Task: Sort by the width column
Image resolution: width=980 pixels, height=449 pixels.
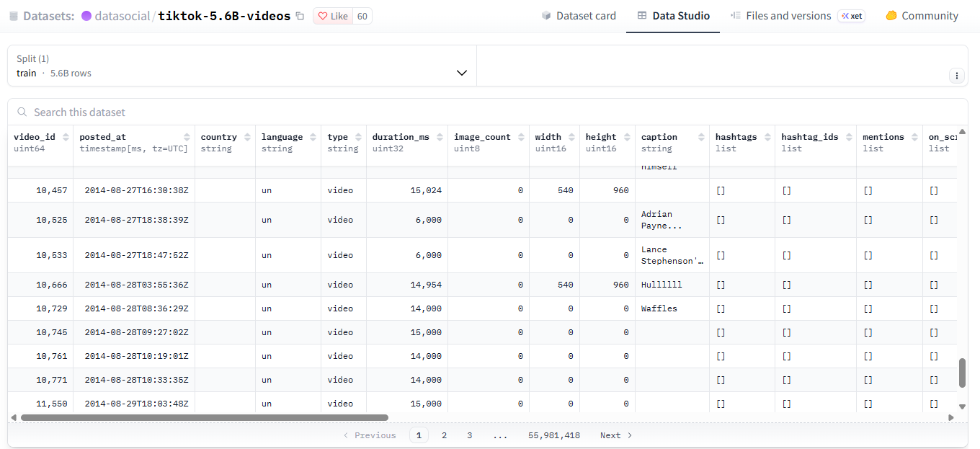Action: pos(571,137)
